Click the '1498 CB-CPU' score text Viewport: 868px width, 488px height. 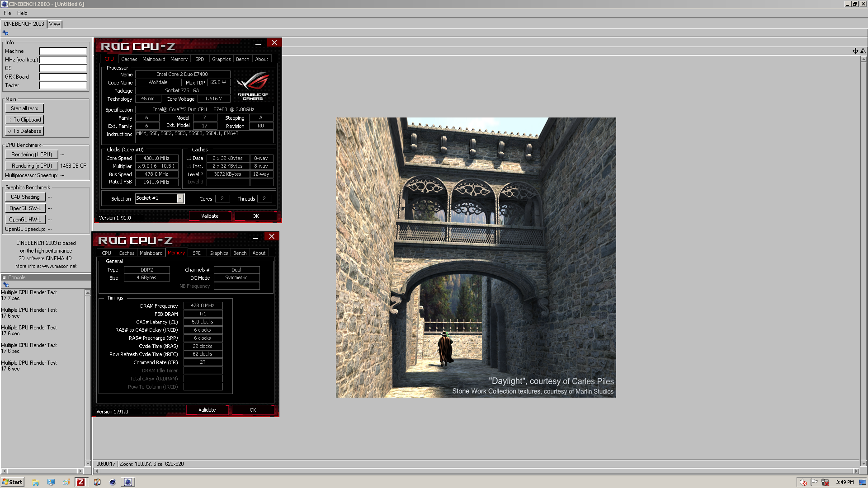click(x=74, y=166)
